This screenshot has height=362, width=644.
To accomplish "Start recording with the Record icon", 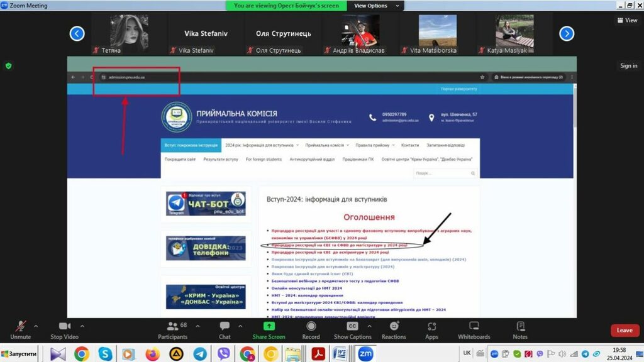I will 311,330.
